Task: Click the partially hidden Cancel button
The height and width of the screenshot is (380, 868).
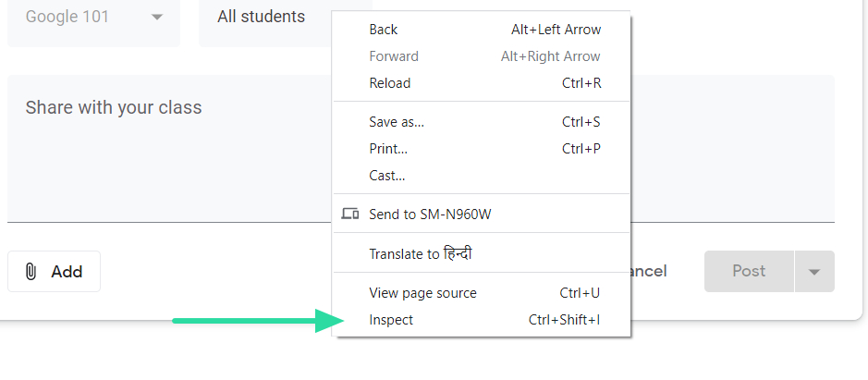Action: [649, 272]
